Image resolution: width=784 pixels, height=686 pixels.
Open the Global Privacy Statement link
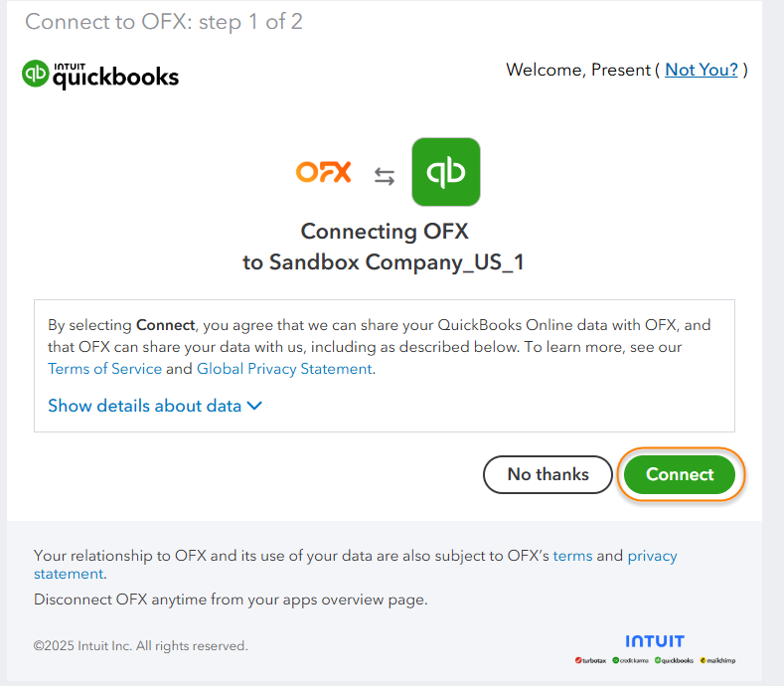(284, 369)
